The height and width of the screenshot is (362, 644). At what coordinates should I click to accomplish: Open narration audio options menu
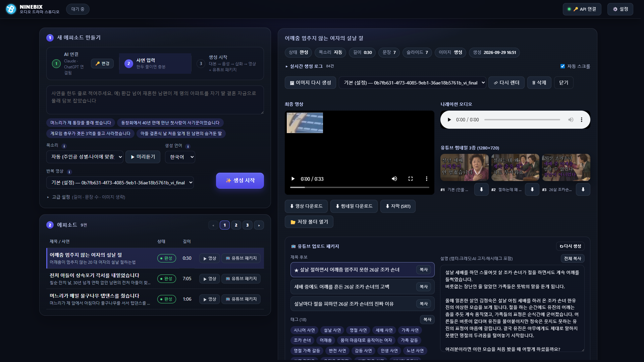pos(582,120)
